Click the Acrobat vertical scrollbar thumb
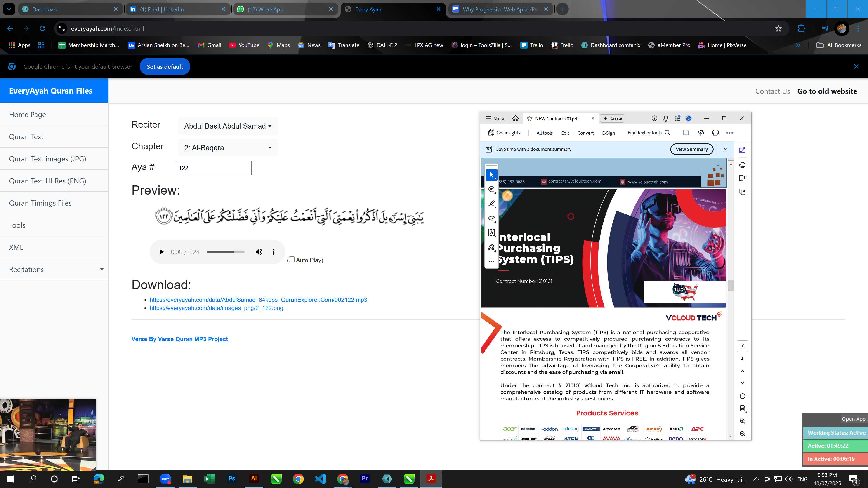 [731, 286]
